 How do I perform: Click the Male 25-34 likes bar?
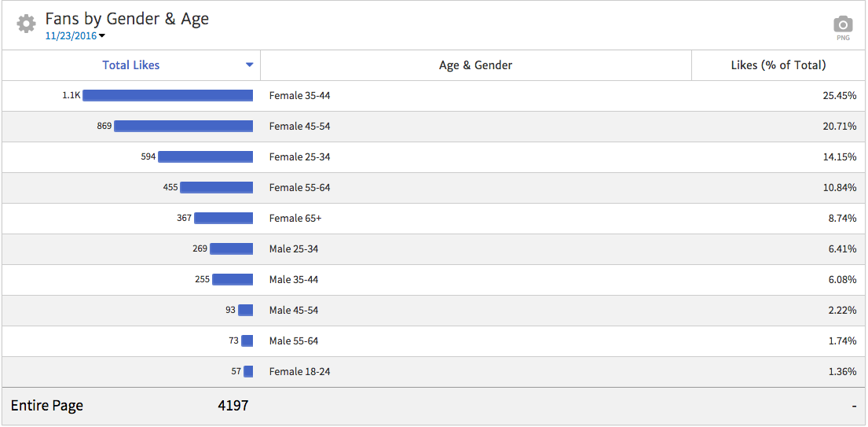[231, 248]
